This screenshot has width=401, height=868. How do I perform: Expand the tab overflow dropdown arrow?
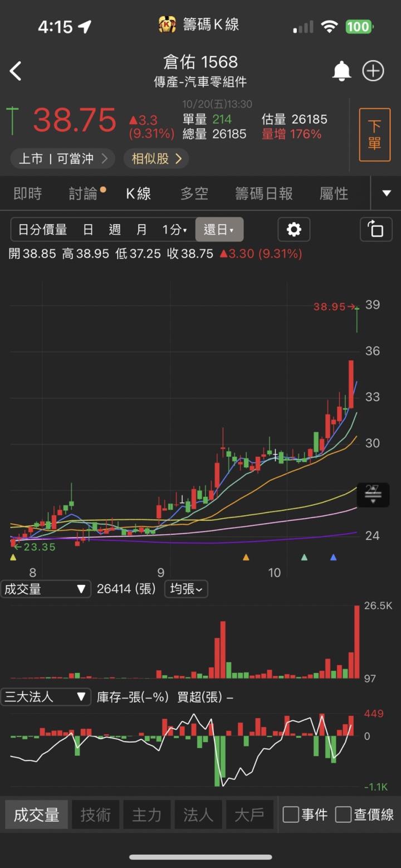[x=387, y=193]
